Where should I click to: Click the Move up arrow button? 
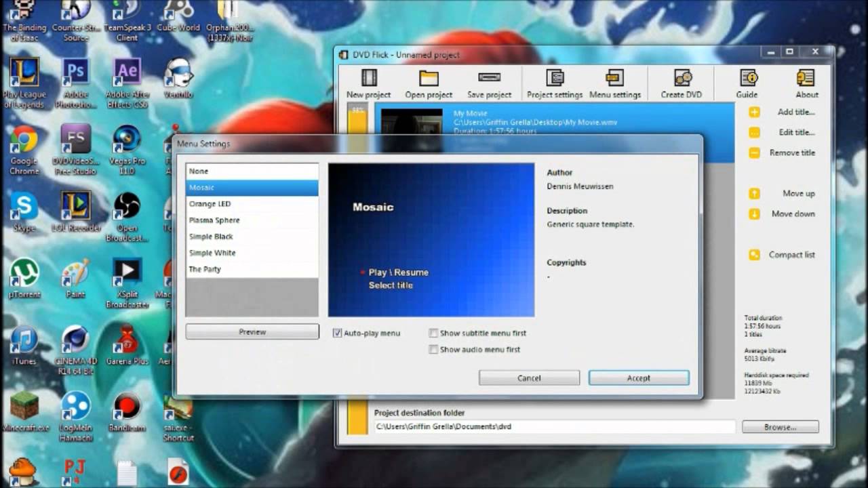click(754, 194)
